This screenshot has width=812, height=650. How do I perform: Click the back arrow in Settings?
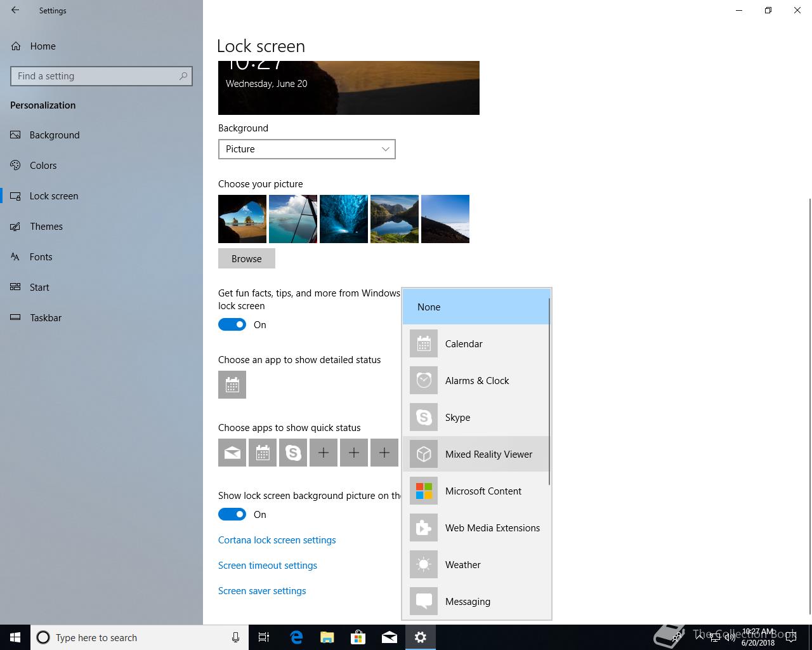pyautogui.click(x=15, y=10)
